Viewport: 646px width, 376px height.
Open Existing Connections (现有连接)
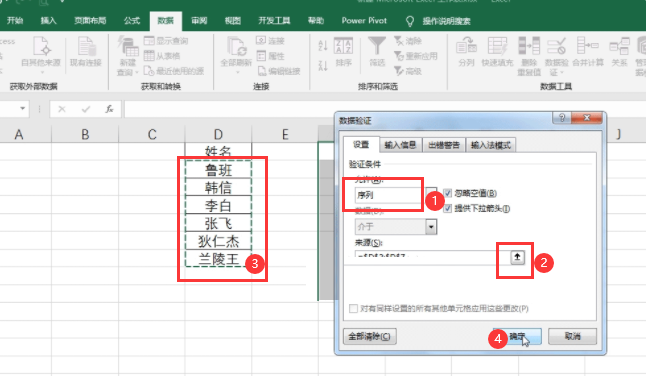[86, 51]
